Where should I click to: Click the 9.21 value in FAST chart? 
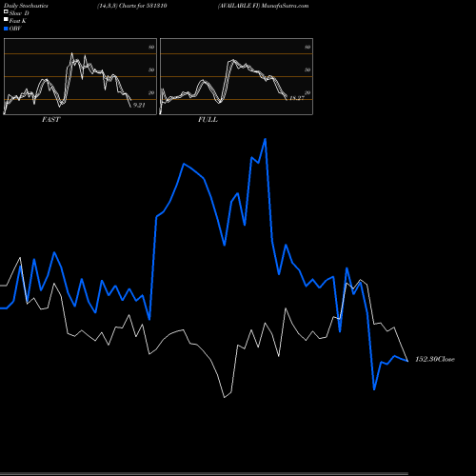(x=139, y=105)
